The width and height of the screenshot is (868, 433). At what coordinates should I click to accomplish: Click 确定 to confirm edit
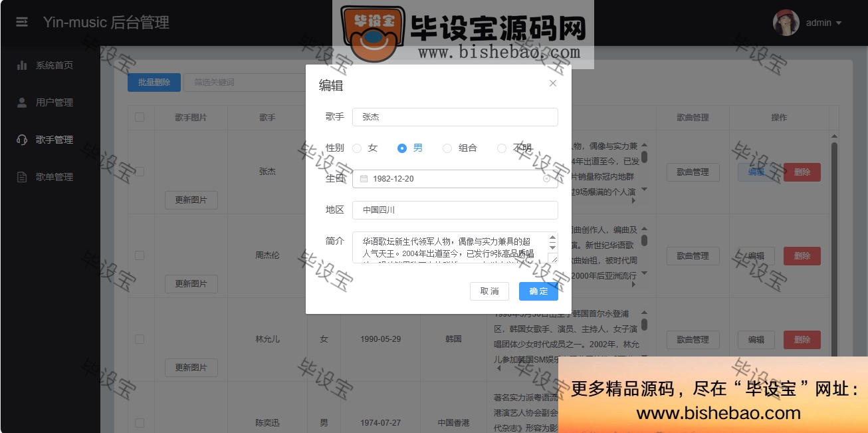pos(538,291)
